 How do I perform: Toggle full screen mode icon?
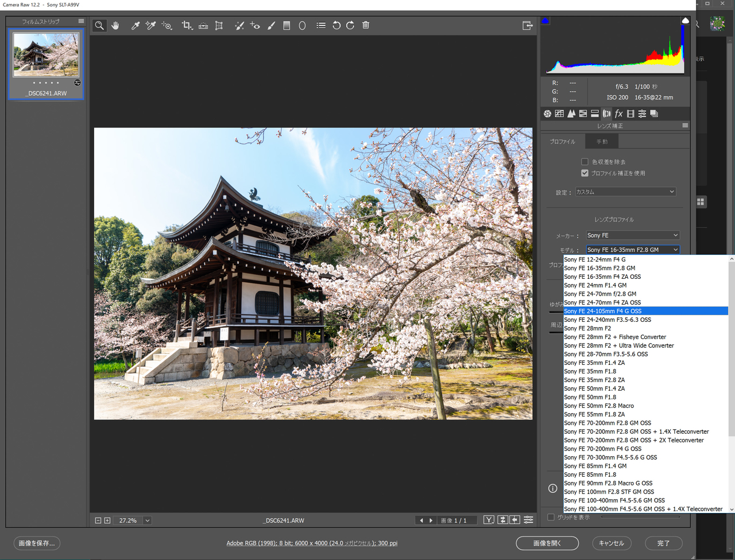click(x=527, y=25)
